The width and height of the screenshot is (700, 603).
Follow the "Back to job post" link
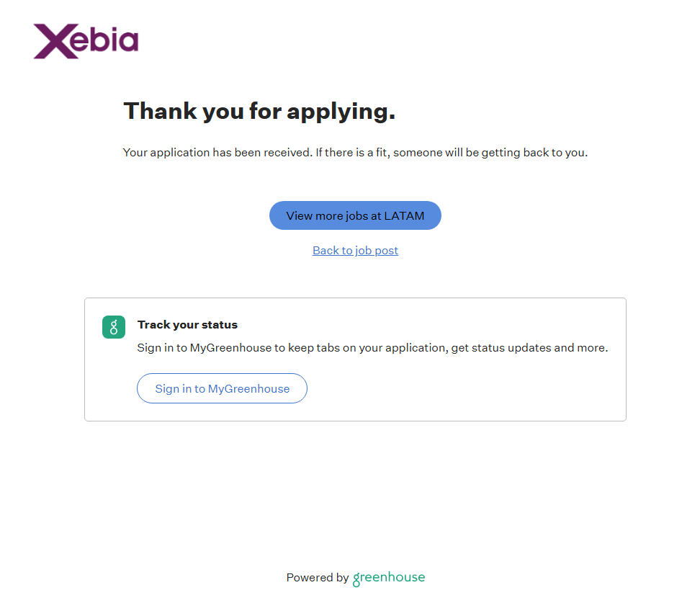[355, 251]
